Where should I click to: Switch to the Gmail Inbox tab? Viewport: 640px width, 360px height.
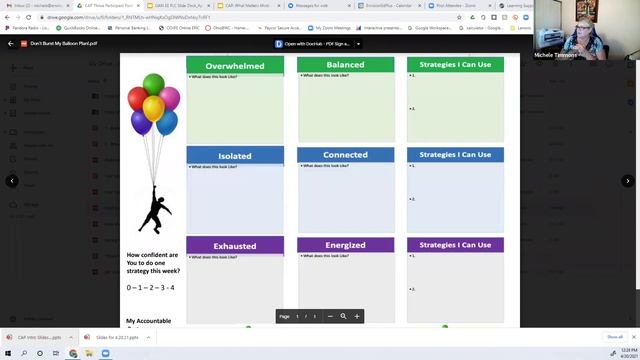(37, 6)
